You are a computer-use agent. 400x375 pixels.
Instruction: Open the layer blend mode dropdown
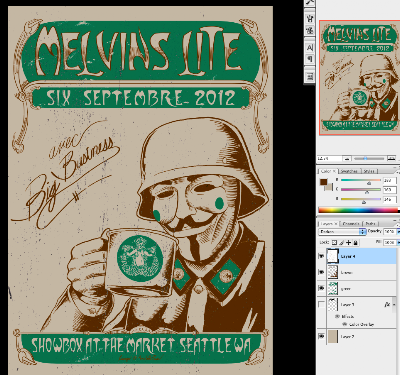[x=342, y=231]
